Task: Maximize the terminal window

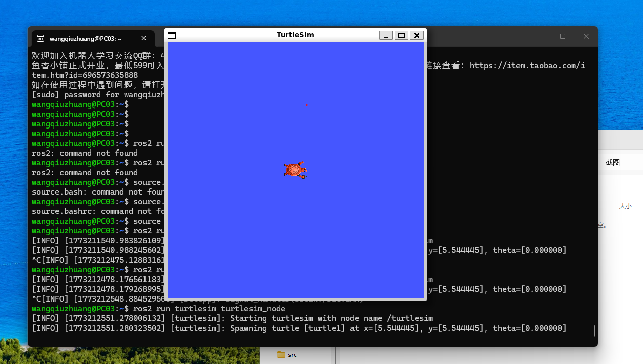Action: [x=563, y=36]
